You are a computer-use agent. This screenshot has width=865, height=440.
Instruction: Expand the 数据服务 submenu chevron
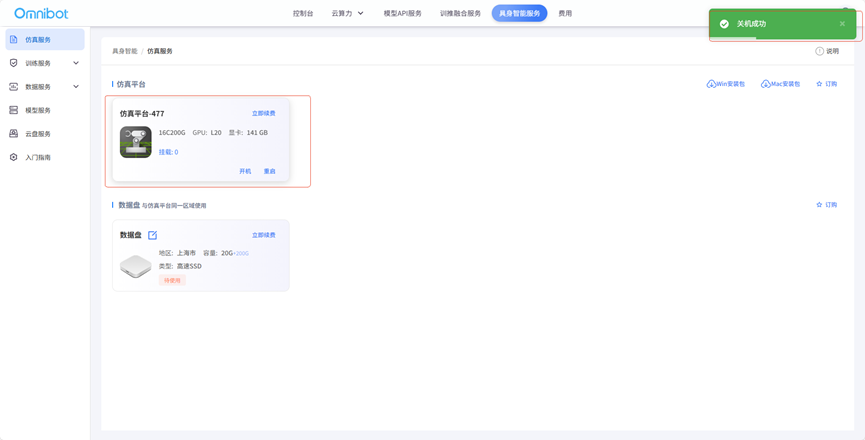point(76,87)
